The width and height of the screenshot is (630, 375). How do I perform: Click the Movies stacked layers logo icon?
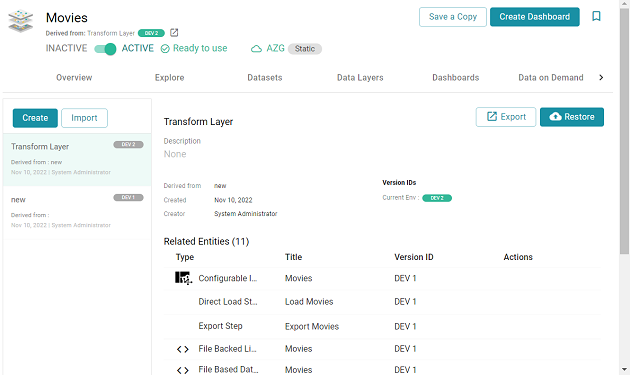click(x=20, y=21)
